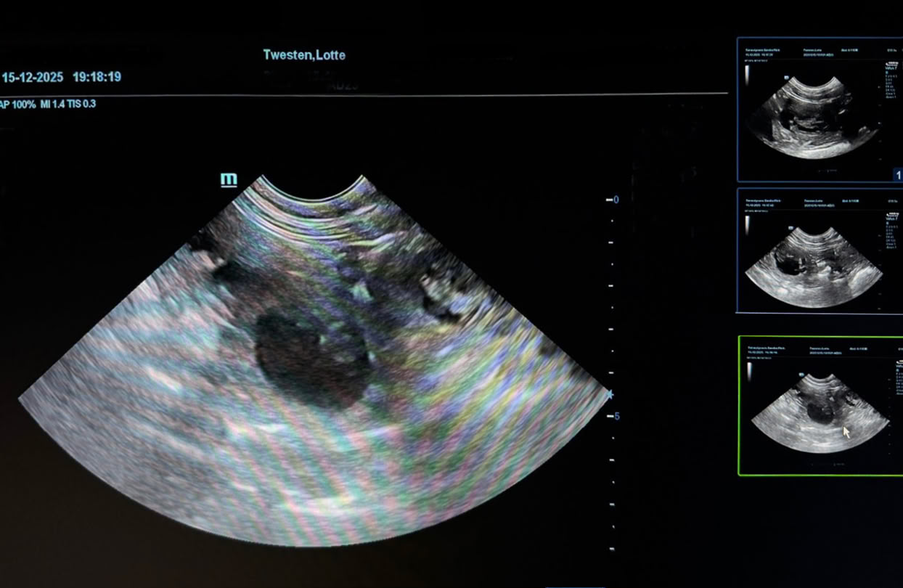Click the arrow cursor in the green-highlighted thumbnail
The width and height of the screenshot is (903, 588).
click(846, 432)
